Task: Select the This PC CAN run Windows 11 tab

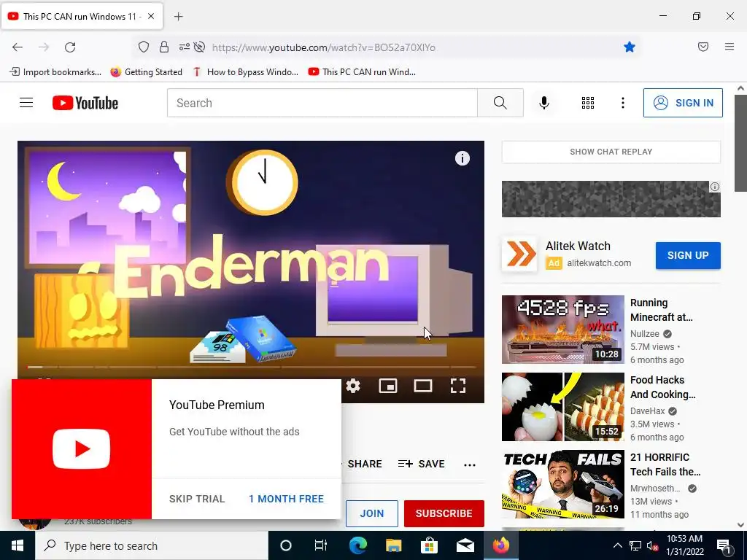Action: [82, 16]
